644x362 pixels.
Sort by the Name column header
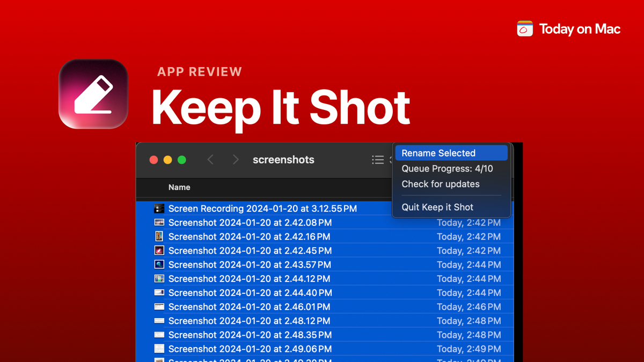(x=179, y=187)
